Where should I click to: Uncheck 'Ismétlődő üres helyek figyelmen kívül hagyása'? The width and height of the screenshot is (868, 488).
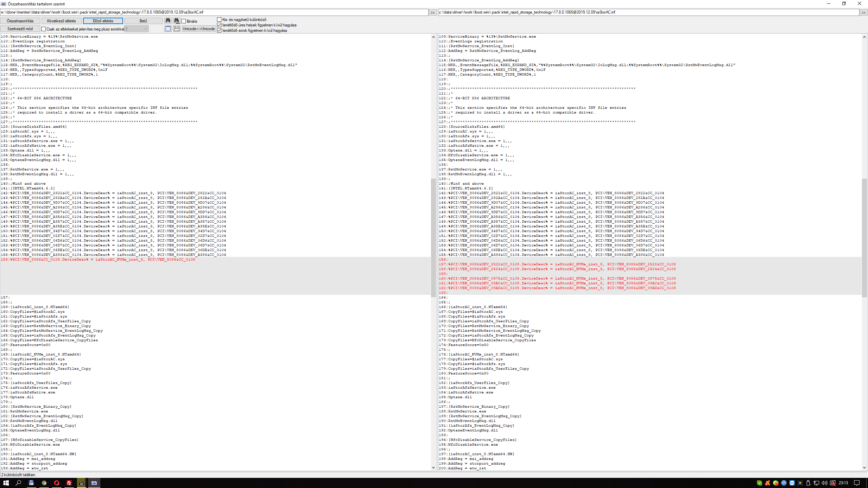click(x=219, y=25)
